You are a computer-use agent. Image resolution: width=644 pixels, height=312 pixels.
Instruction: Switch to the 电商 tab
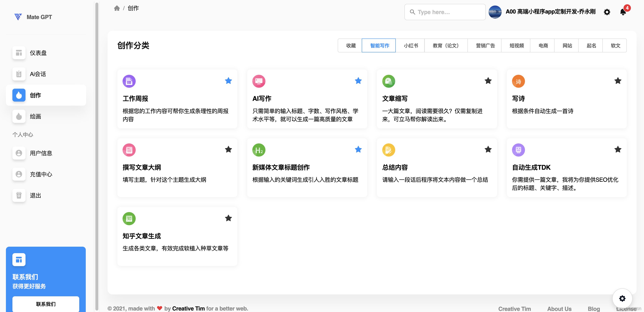coord(542,46)
